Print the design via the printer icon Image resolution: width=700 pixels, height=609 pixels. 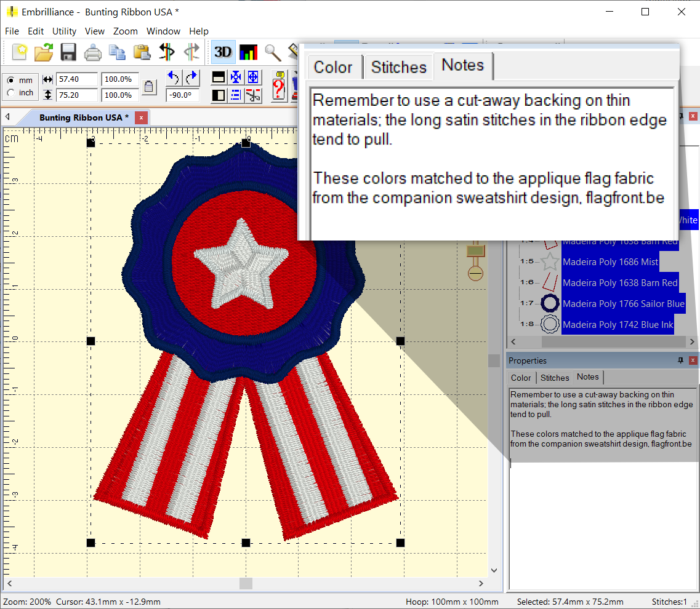92,52
